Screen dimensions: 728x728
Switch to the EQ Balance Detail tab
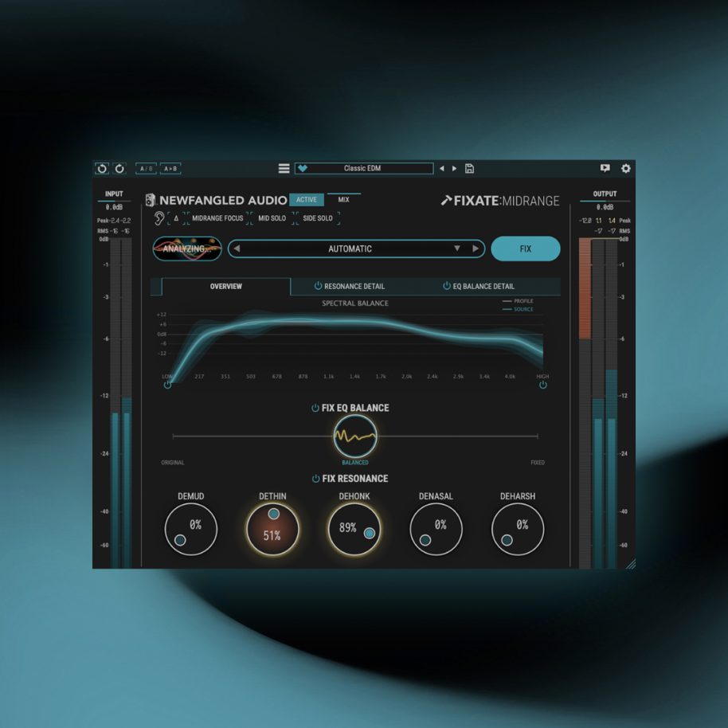tap(478, 287)
